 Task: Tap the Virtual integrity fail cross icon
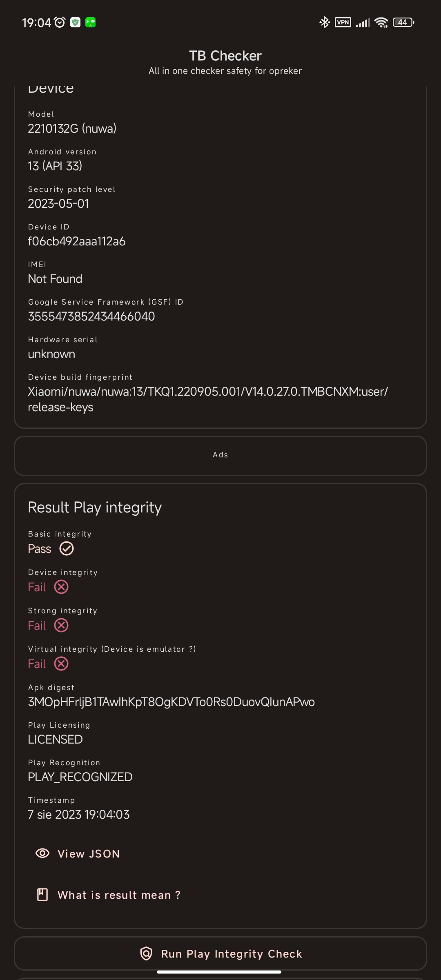pos(61,664)
